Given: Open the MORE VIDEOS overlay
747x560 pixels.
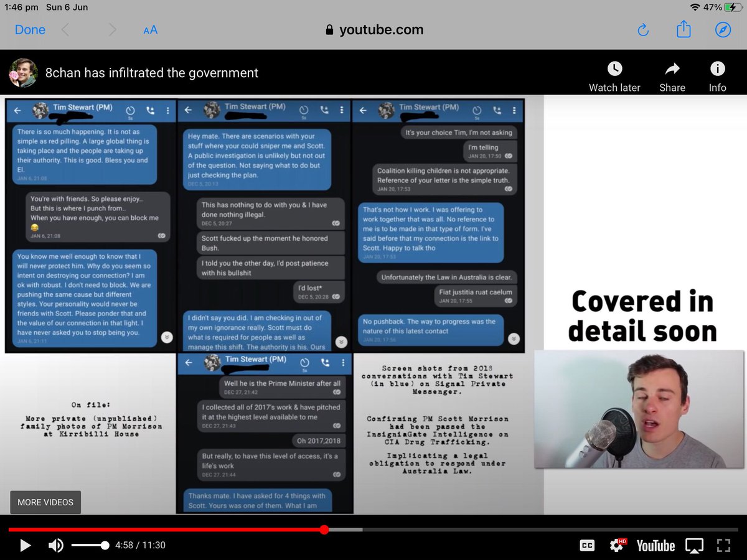Looking at the screenshot, I should point(45,502).
